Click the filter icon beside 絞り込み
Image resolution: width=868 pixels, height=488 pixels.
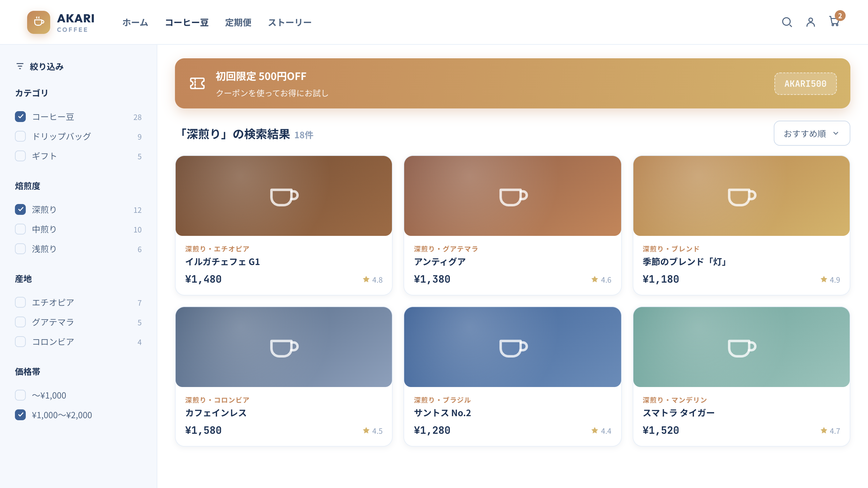coord(20,66)
